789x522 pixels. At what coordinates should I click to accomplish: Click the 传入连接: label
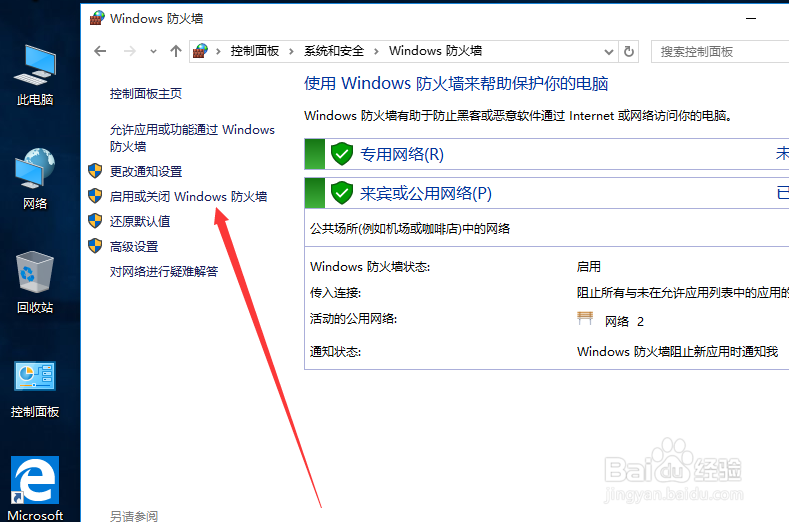(335, 293)
